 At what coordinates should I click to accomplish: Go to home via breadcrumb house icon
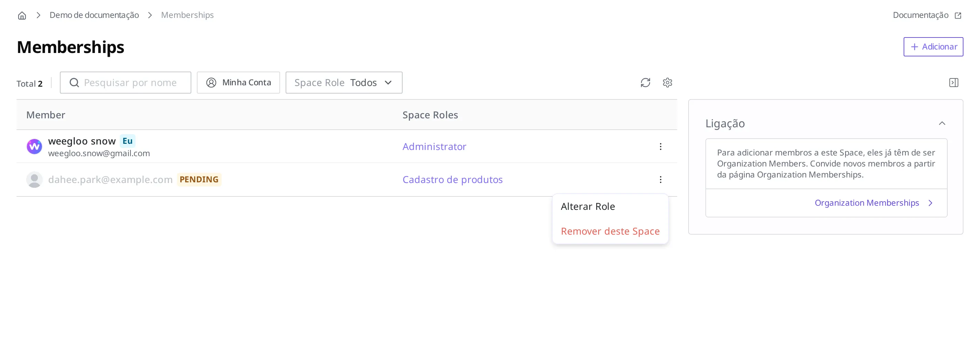(22, 15)
